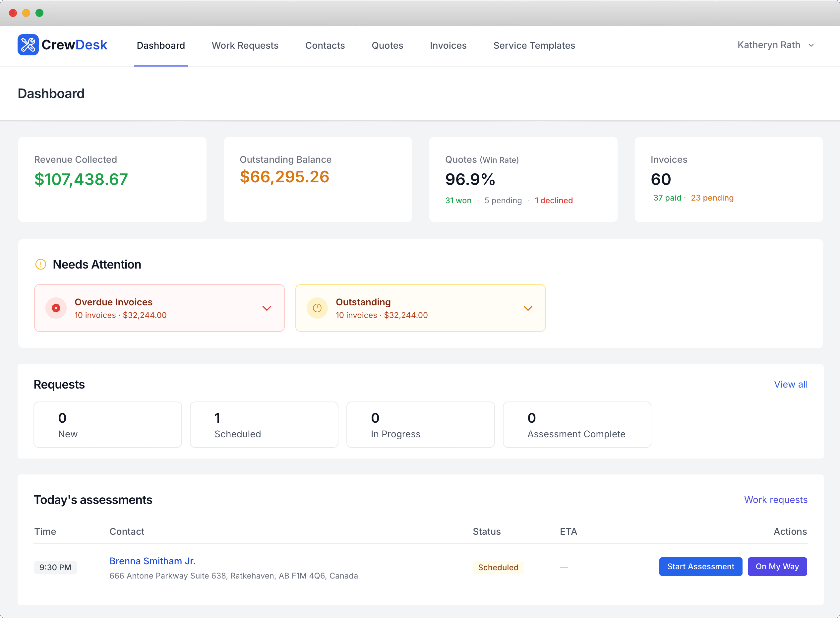Switch to the Service Templates tab
This screenshot has width=840, height=618.
[x=534, y=45]
